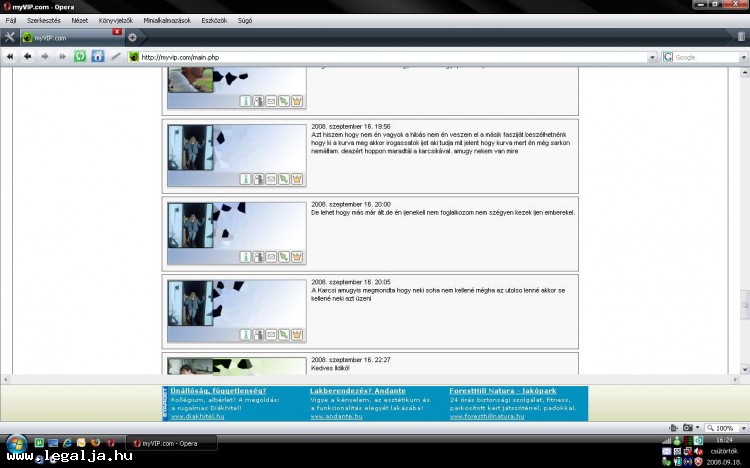This screenshot has width=750, height=468.
Task: Open the address bar URL dropdown
Action: click(x=653, y=57)
